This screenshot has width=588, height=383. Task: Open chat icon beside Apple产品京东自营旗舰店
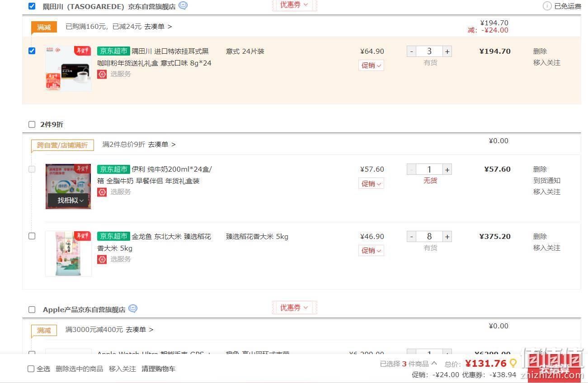coord(133,309)
